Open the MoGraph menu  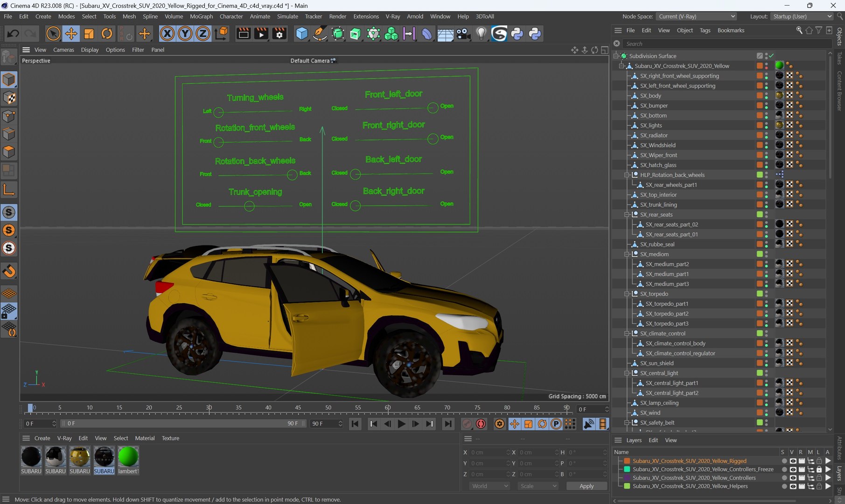coord(201,16)
